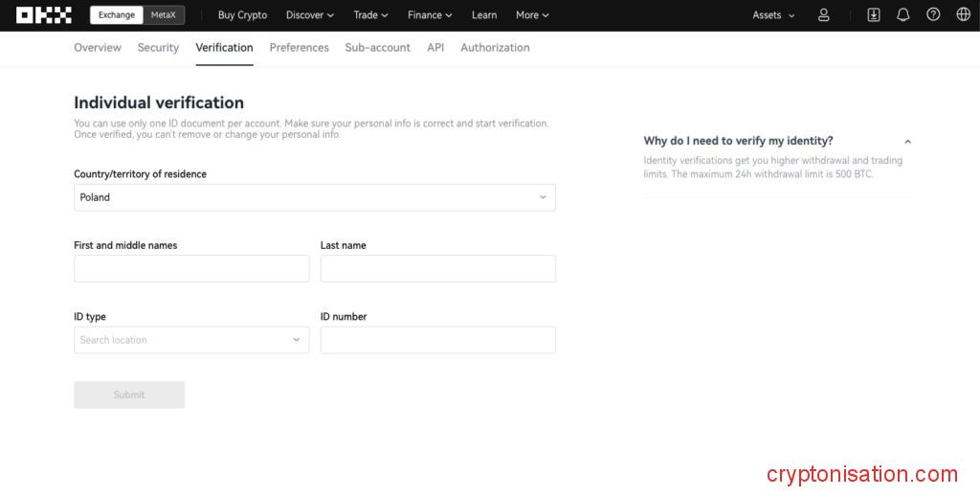This screenshot has width=980, height=497.
Task: Switch to the Security tab
Action: pos(158,48)
